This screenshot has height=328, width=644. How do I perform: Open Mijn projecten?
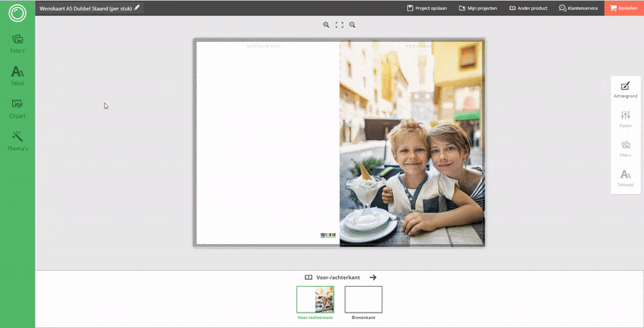pos(478,8)
